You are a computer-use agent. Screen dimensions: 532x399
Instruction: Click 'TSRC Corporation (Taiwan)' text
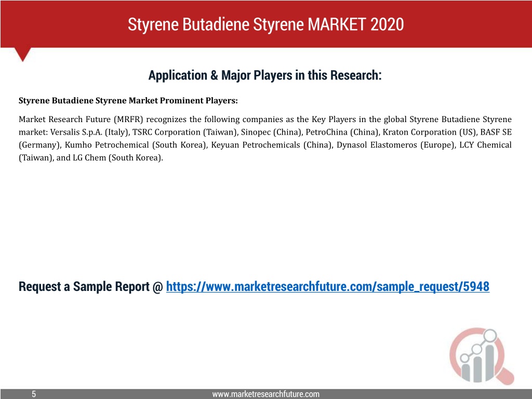click(x=185, y=132)
